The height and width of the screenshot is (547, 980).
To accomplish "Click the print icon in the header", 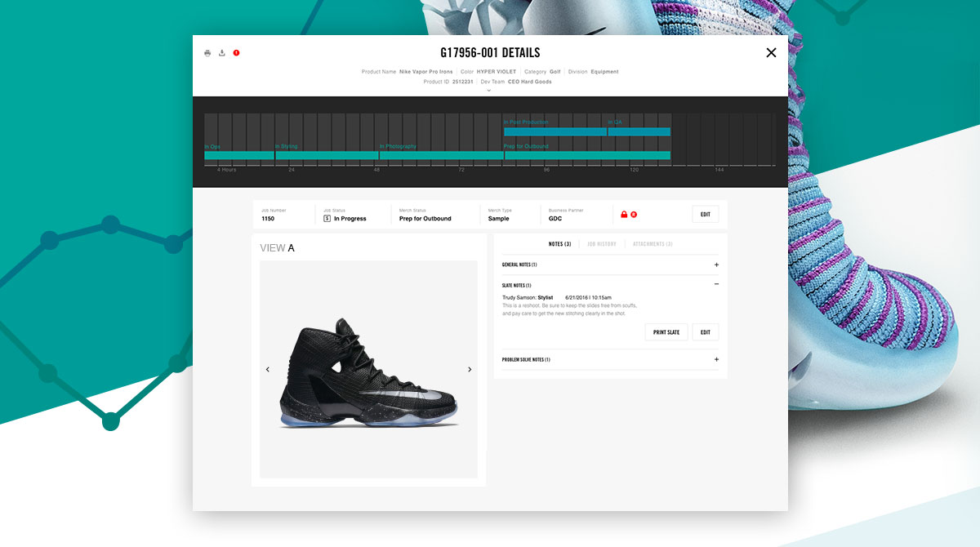I will click(x=207, y=53).
